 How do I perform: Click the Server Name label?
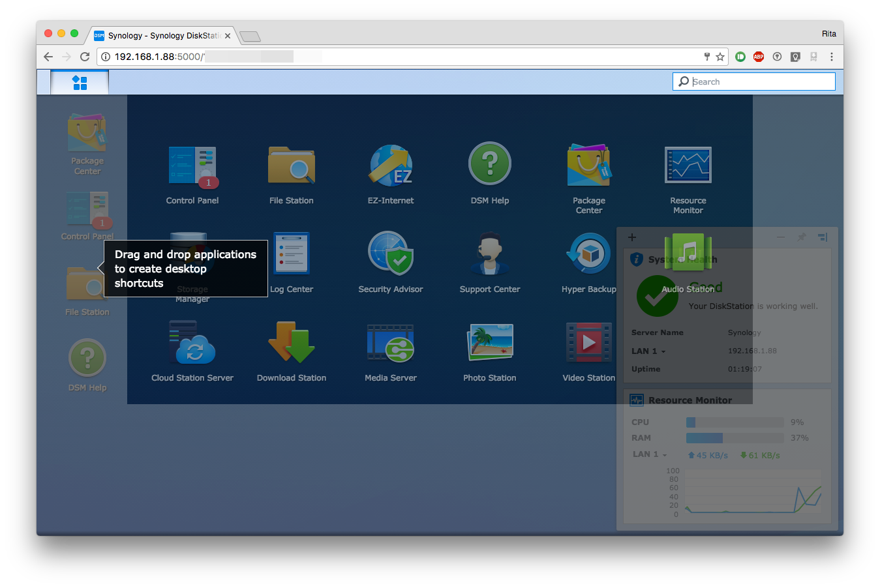(658, 332)
